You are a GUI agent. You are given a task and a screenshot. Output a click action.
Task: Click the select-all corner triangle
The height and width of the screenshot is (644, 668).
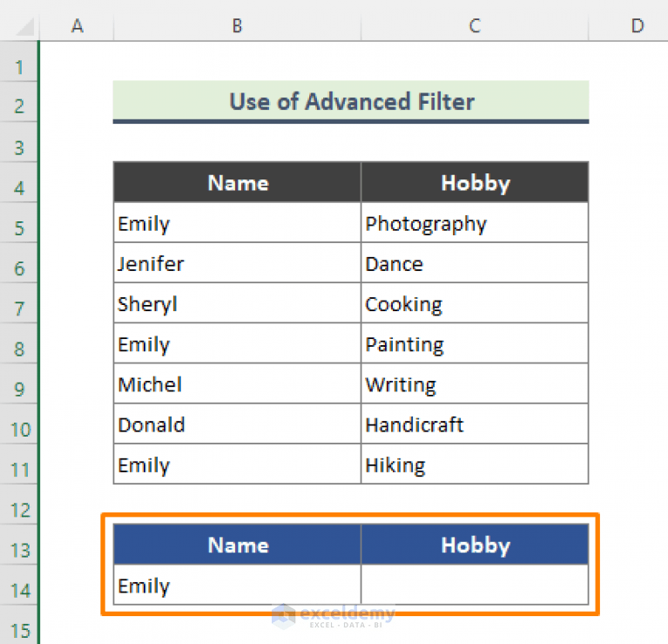point(24,26)
